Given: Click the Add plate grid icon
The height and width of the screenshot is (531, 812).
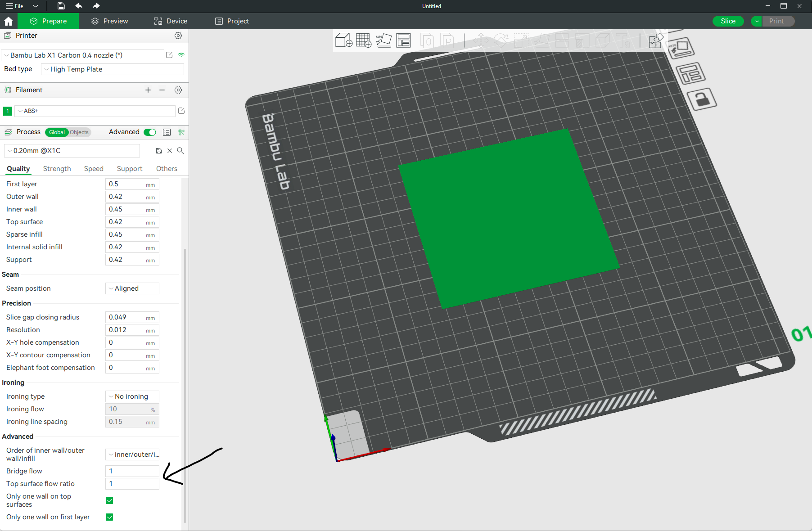Looking at the screenshot, I should pyautogui.click(x=363, y=40).
